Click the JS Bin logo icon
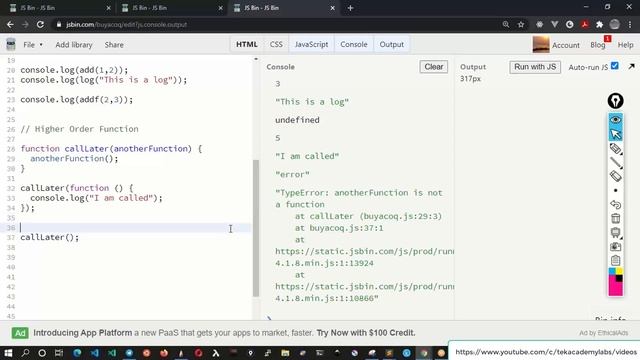This screenshot has height=360, width=640. [11, 44]
